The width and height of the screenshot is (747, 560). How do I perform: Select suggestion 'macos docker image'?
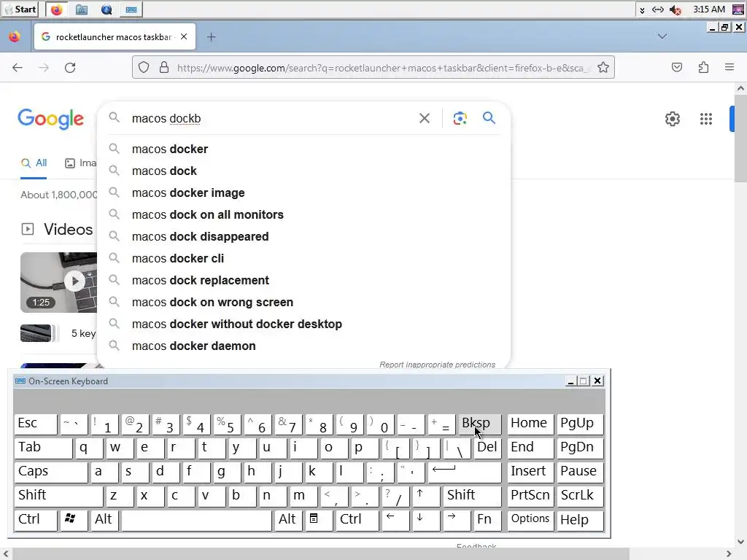pyautogui.click(x=303, y=192)
